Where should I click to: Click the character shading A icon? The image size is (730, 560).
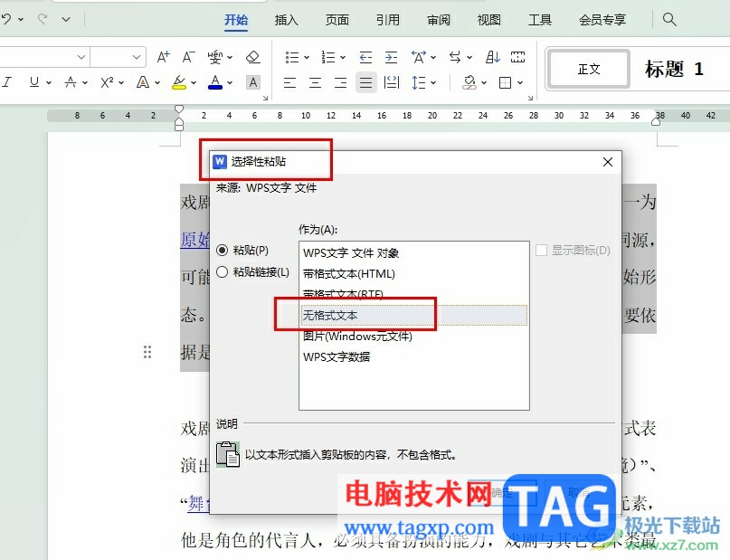(253, 82)
